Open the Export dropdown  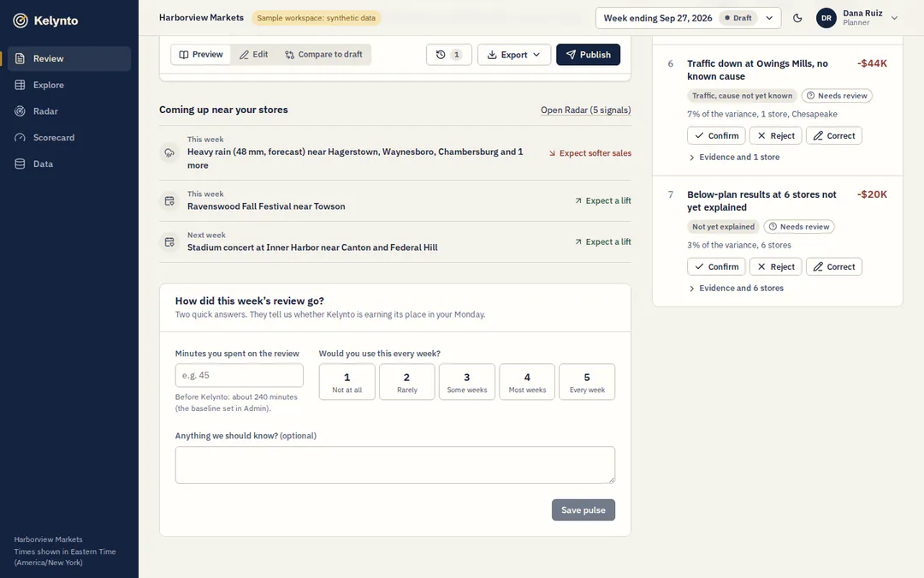tap(514, 54)
